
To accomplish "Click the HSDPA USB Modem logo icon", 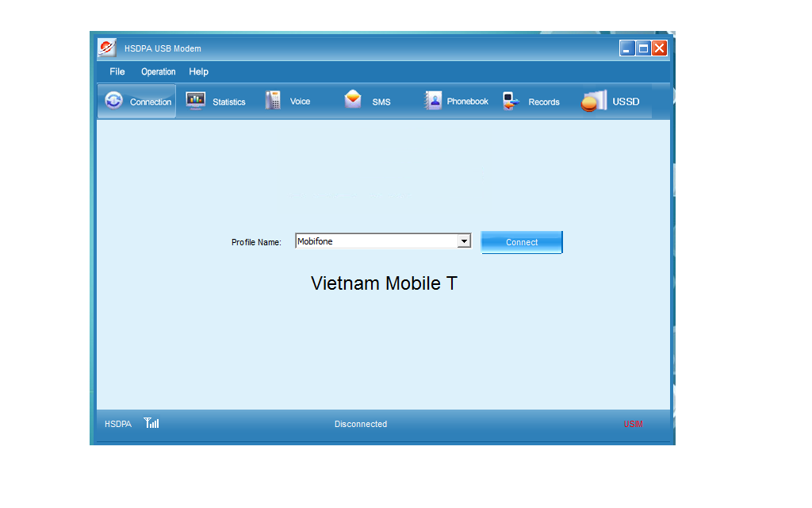I will (x=107, y=48).
